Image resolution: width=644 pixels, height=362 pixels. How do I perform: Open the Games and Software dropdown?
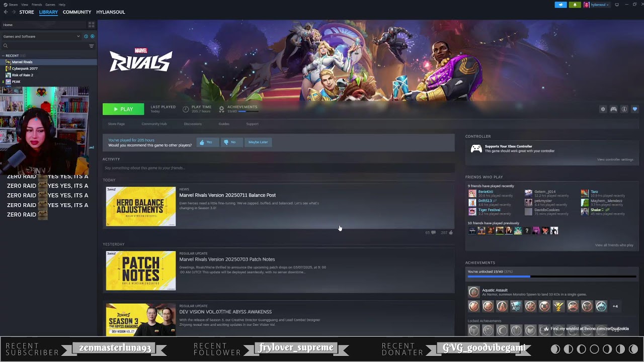point(41,36)
